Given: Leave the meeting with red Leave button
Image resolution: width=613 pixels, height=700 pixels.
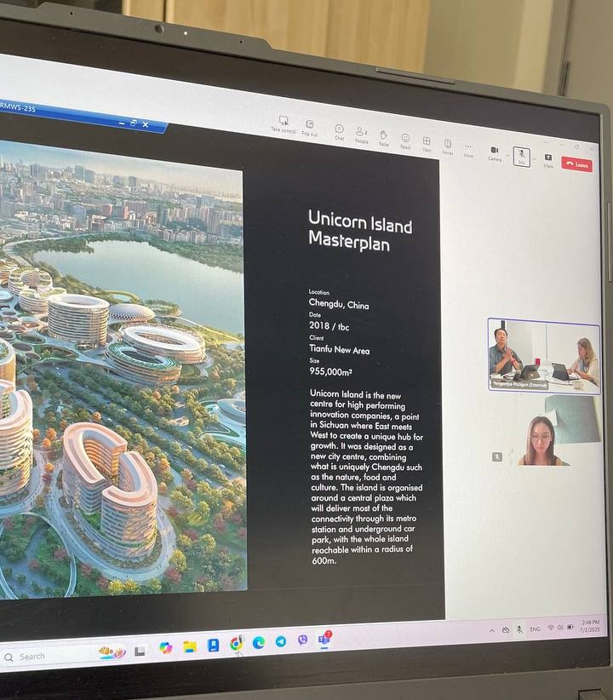Looking at the screenshot, I should (x=577, y=164).
